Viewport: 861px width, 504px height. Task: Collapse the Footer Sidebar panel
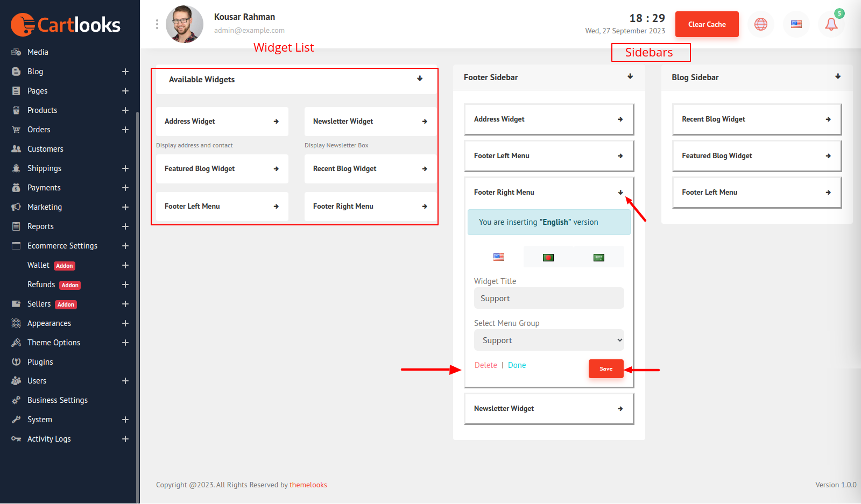630,77
